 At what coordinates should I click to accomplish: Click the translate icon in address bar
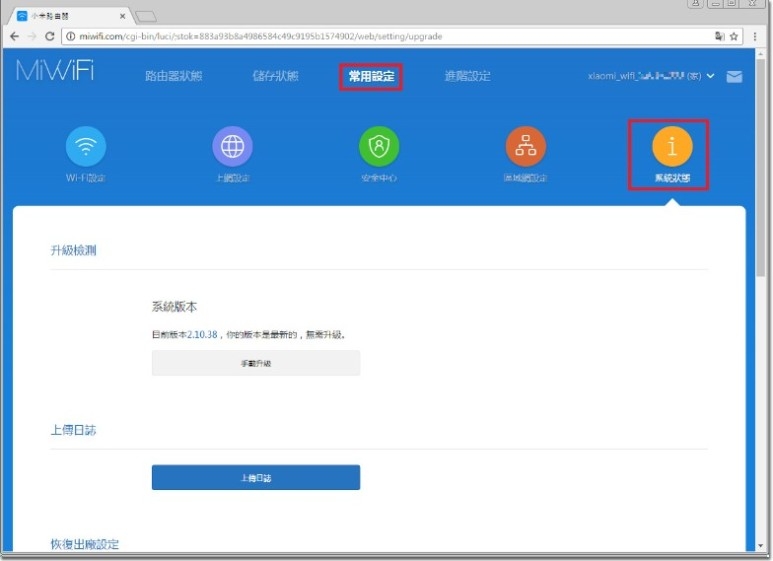(718, 36)
